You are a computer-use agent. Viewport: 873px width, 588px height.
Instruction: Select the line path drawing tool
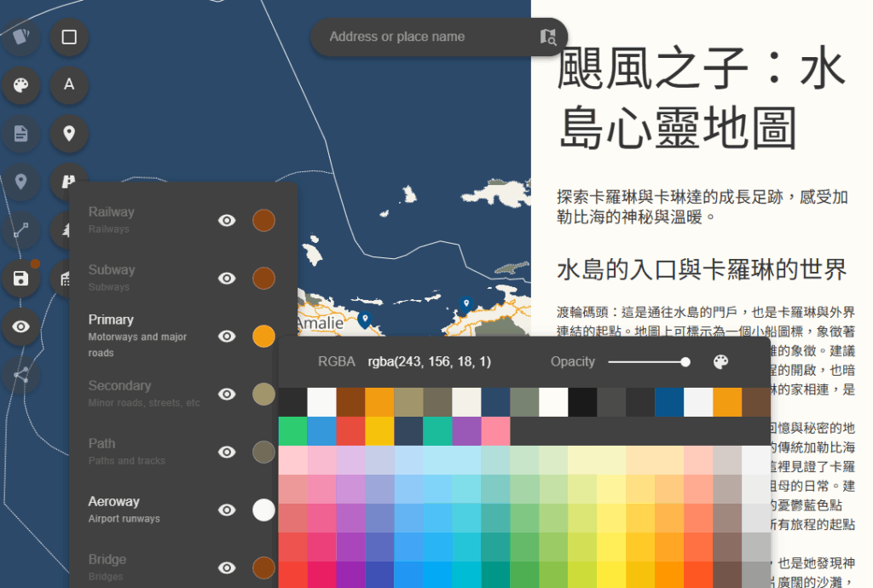(21, 229)
